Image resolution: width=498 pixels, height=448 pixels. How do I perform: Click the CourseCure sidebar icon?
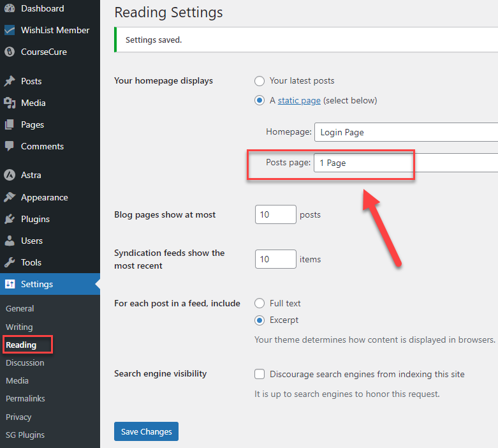(x=10, y=52)
